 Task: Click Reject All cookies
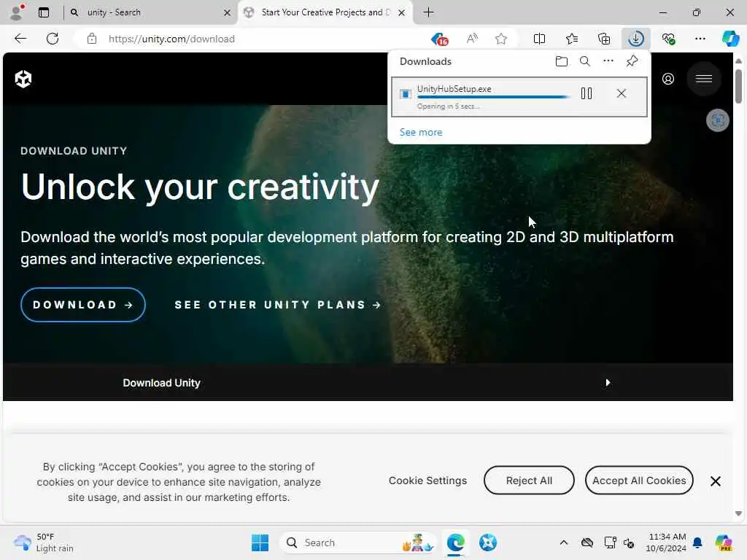point(529,481)
